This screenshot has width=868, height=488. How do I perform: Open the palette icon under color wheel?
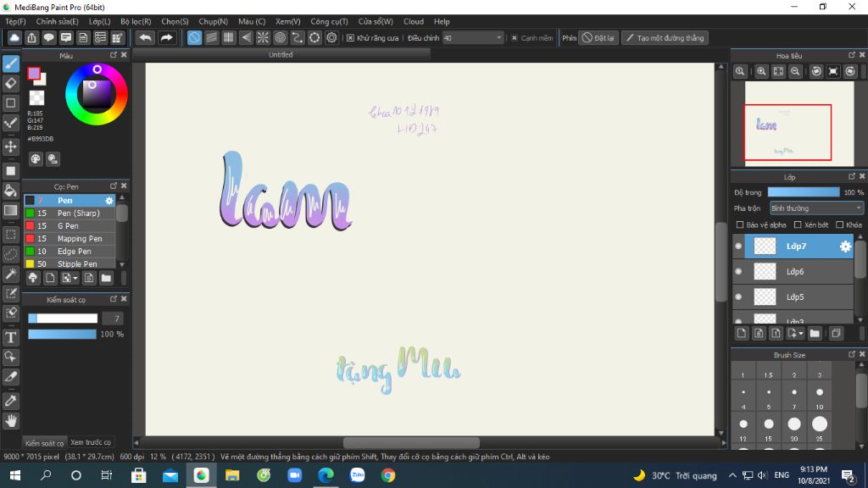click(36, 159)
